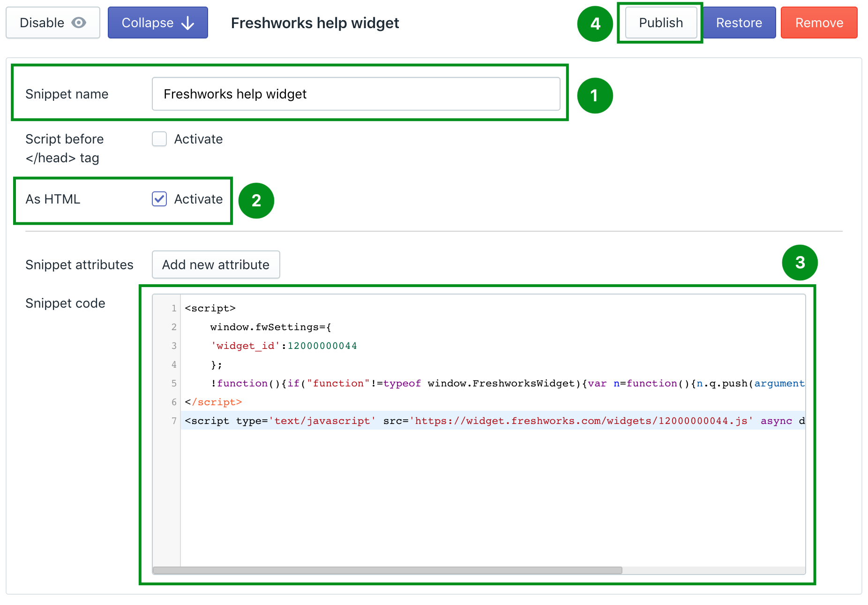Viewport: 868px width, 605px height.
Task: Click the 'Snippet attributes' label
Action: pos(79,265)
